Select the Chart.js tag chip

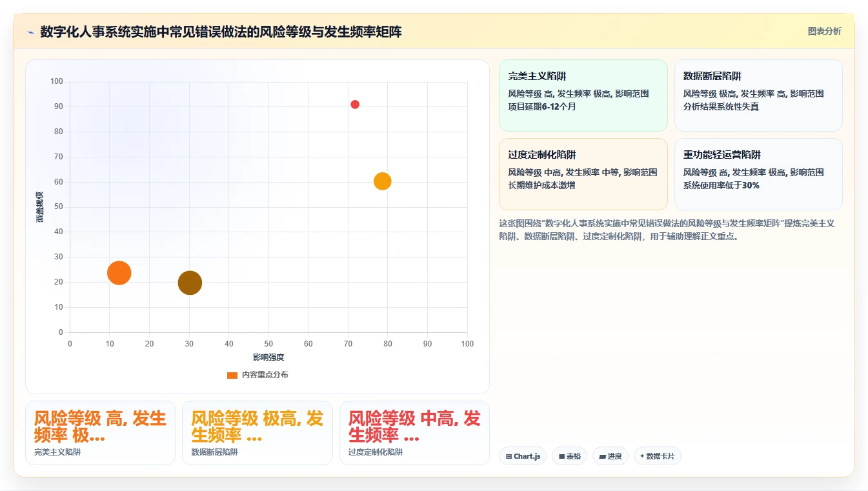[523, 456]
